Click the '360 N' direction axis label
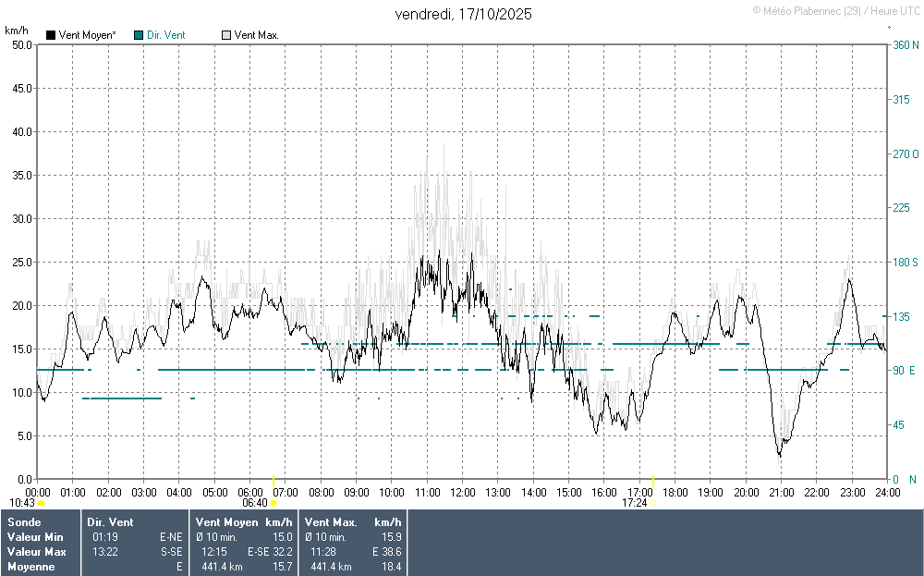 [904, 44]
